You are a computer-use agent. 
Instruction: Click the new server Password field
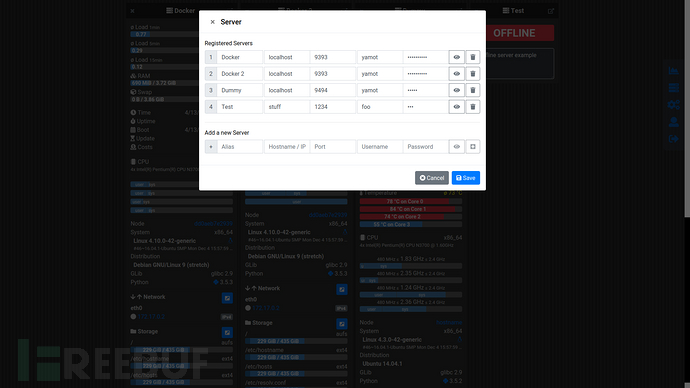pos(426,146)
